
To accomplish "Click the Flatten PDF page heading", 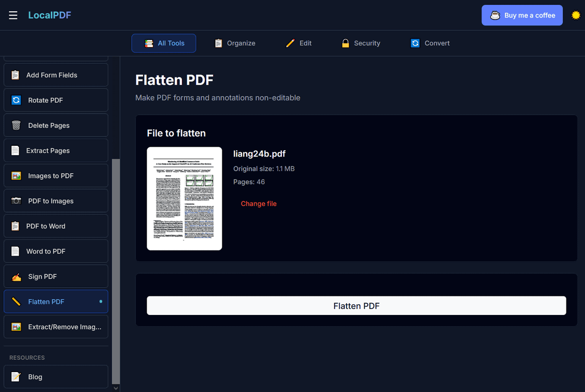I will [174, 80].
